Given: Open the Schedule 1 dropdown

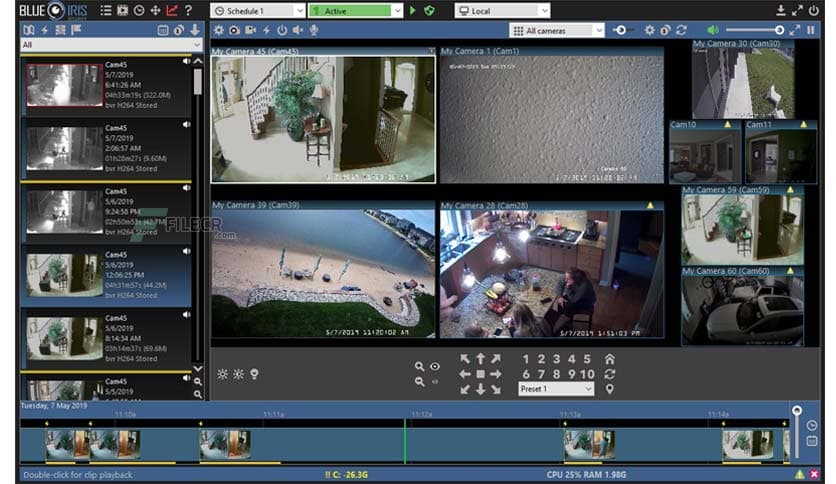Looking at the screenshot, I should pos(258,11).
